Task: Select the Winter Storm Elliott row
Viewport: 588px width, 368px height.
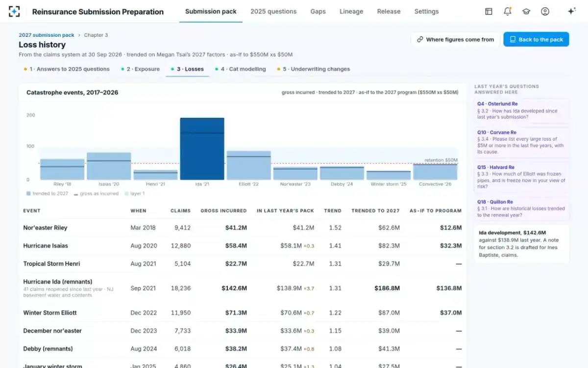Action: tap(243, 313)
